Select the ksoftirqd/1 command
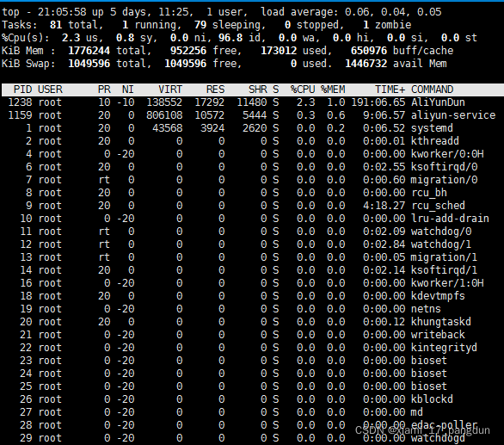The width and height of the screenshot is (504, 445). (x=444, y=270)
